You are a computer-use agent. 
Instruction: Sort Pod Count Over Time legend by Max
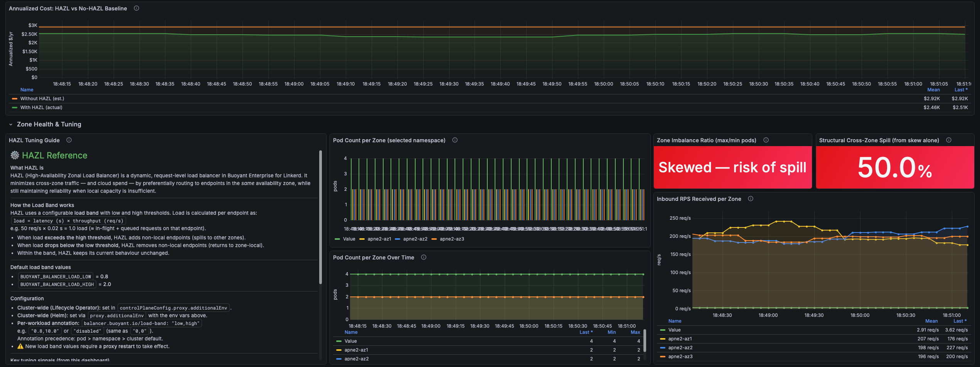(x=635, y=332)
